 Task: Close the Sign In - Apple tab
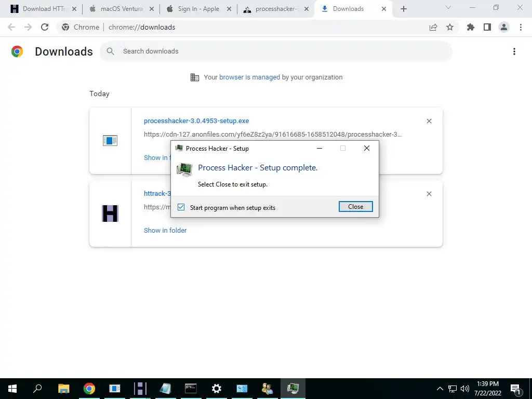229,9
